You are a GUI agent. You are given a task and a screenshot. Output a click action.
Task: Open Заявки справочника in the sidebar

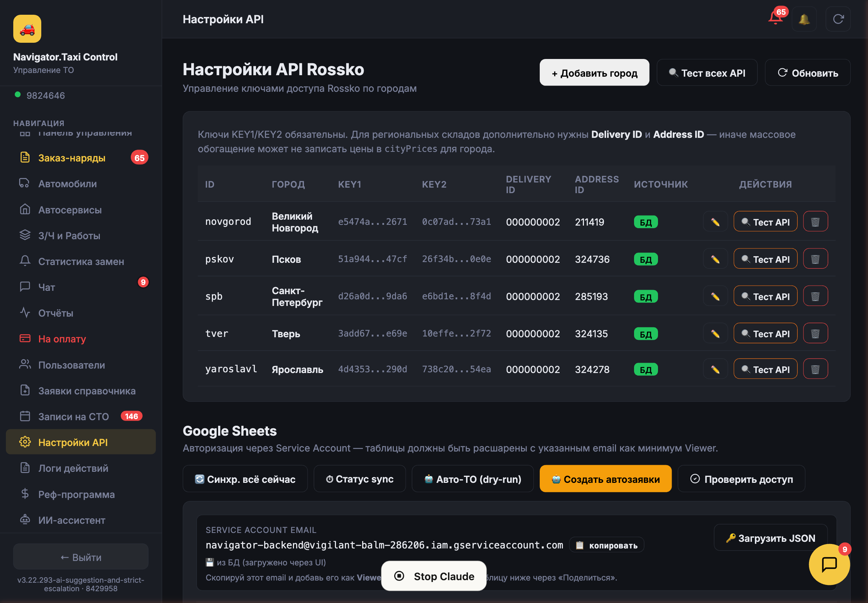coord(81,391)
